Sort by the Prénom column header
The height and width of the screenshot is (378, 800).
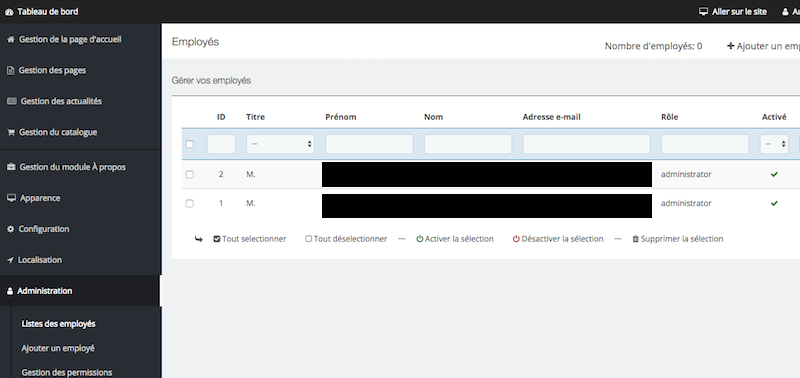(x=341, y=117)
